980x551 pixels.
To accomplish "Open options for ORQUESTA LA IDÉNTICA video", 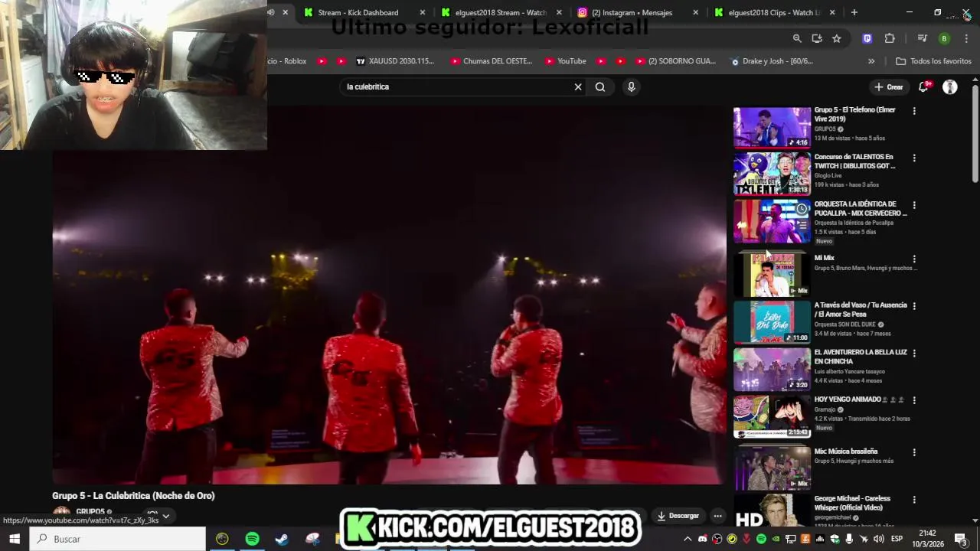I will pos(914,205).
